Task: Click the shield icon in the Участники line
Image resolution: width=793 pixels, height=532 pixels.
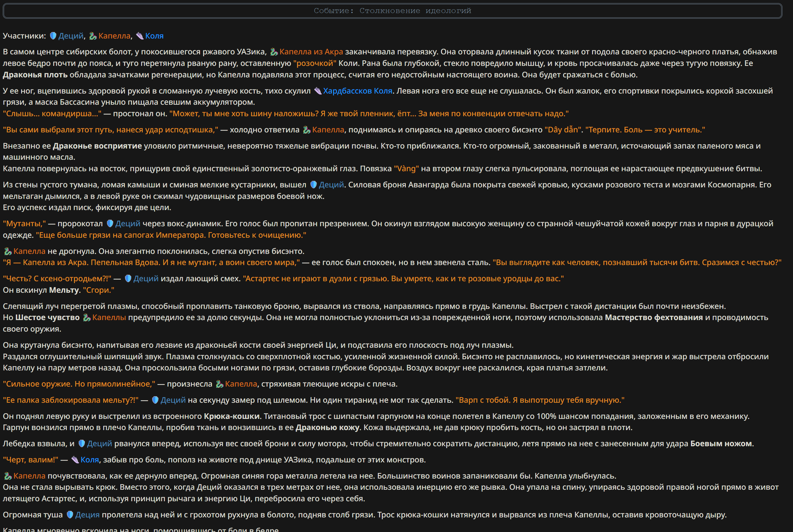Action: click(53, 36)
